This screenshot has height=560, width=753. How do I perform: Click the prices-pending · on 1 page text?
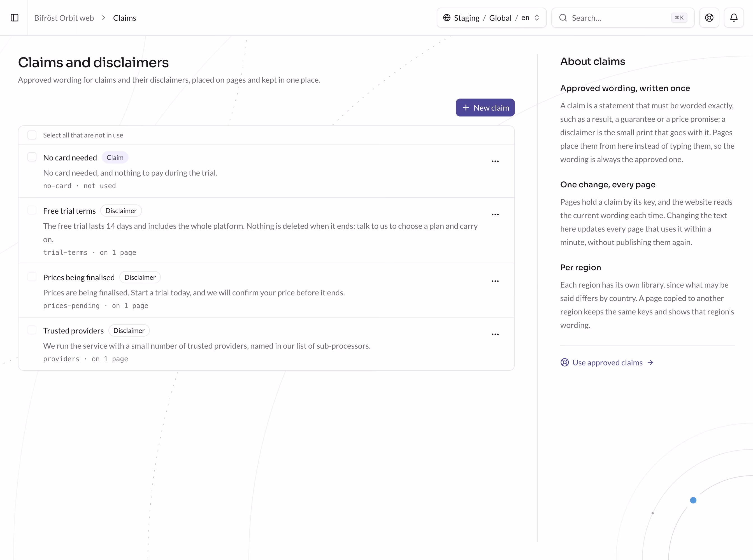96,306
